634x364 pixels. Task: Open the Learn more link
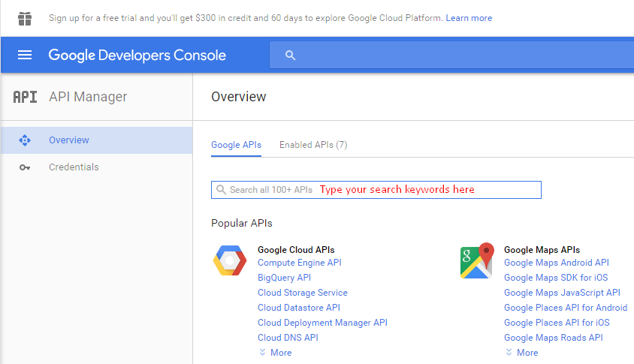[x=469, y=18]
